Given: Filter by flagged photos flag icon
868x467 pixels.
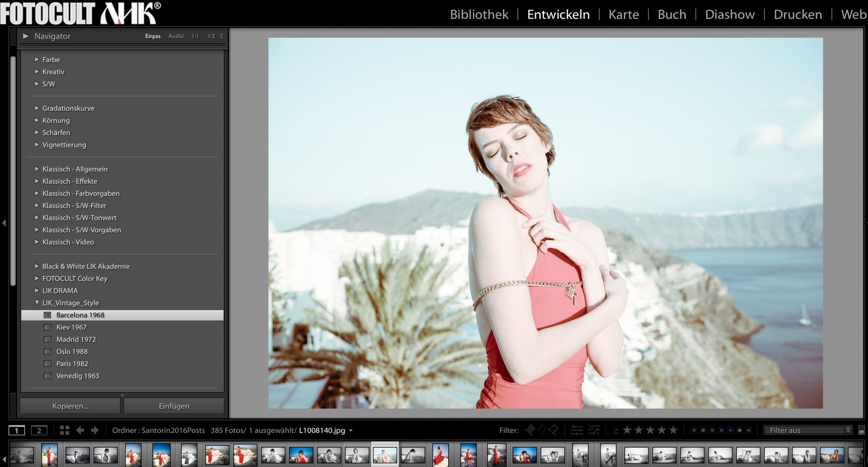Looking at the screenshot, I should 530,430.
